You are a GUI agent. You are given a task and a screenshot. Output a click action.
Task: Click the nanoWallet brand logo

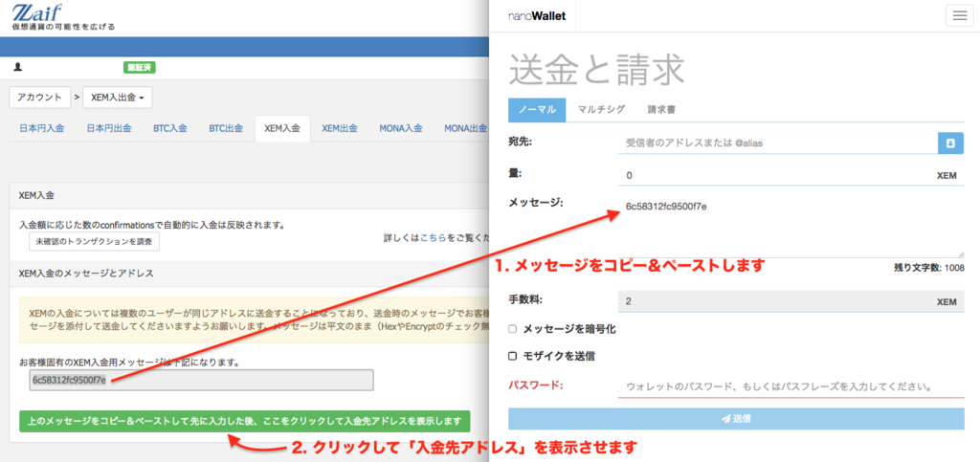[537, 16]
